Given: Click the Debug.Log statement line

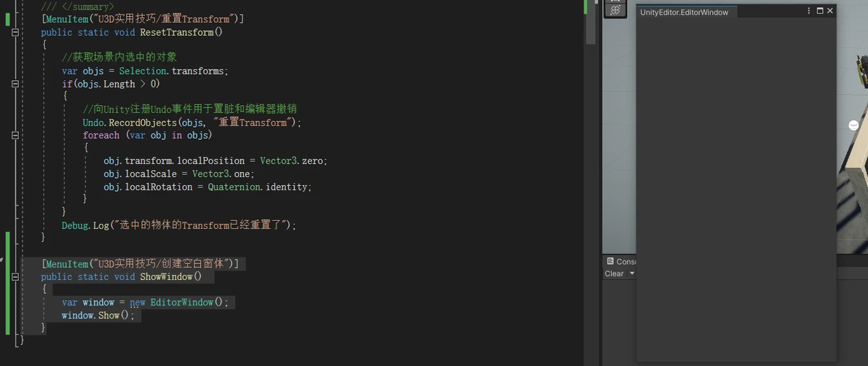Looking at the screenshot, I should point(179,225).
